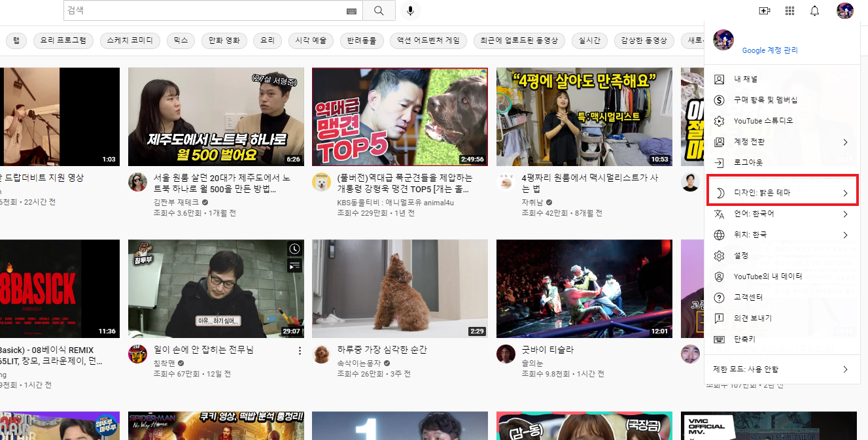Image resolution: width=868 pixels, height=440 pixels.
Task: Click 김짠부 재테크 channel avatar
Action: (137, 182)
